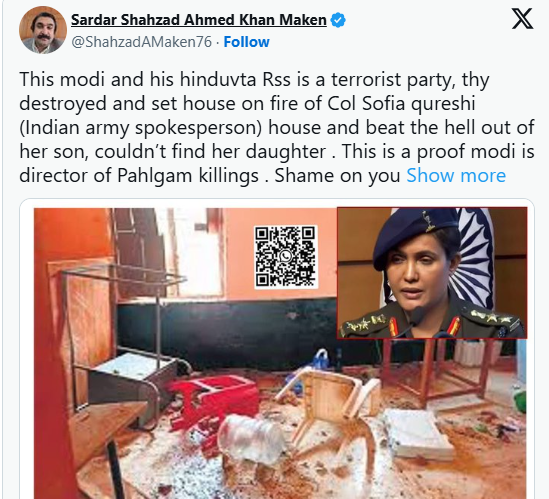Open the inset photo of uniformed officer
The height and width of the screenshot is (499, 549).
pos(432,273)
